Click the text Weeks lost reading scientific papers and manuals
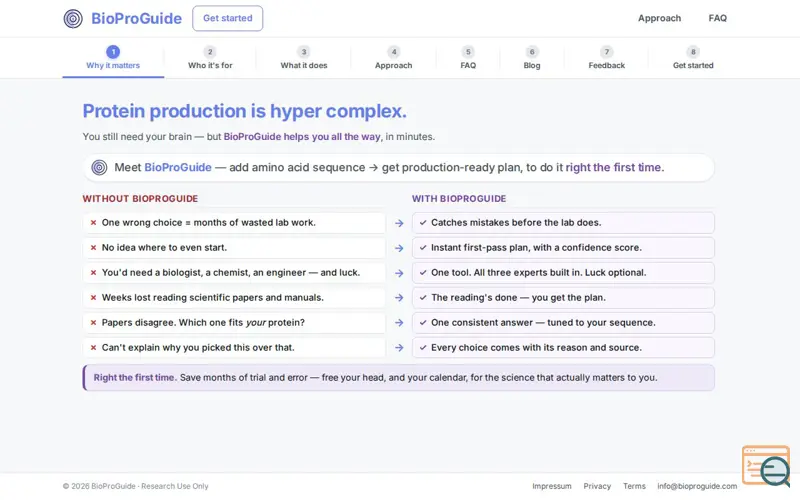Image resolution: width=800 pixels, height=500 pixels. click(213, 298)
